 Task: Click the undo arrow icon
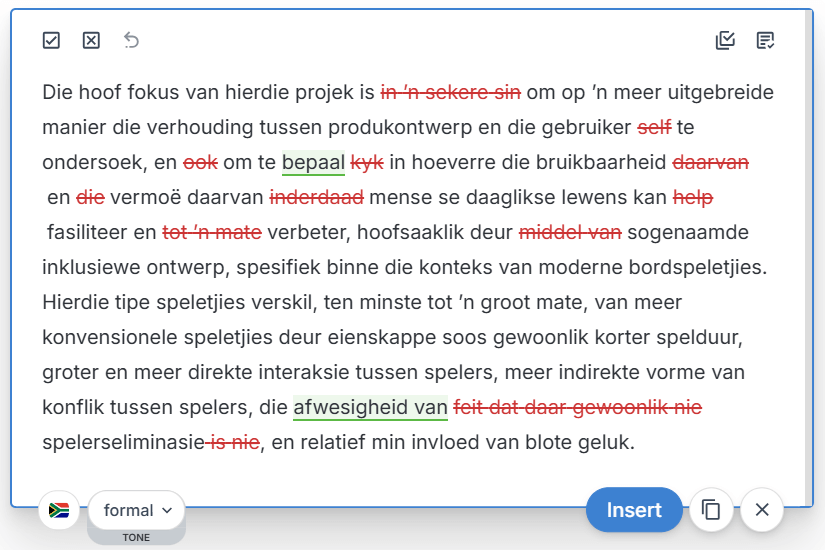tap(131, 40)
